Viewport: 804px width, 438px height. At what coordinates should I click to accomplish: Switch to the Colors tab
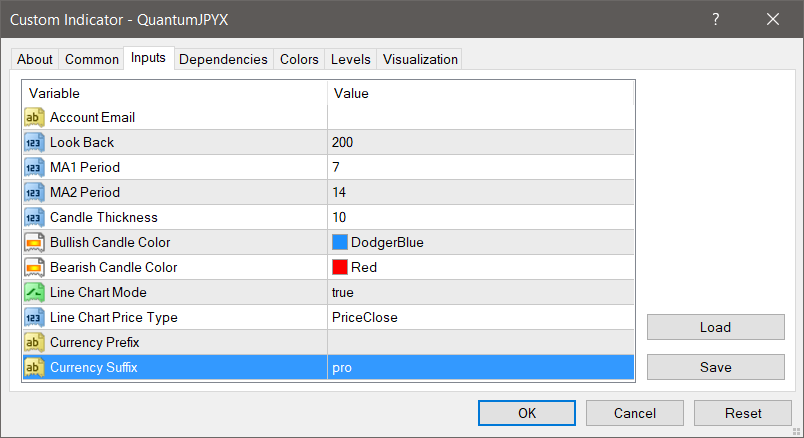pyautogui.click(x=299, y=59)
